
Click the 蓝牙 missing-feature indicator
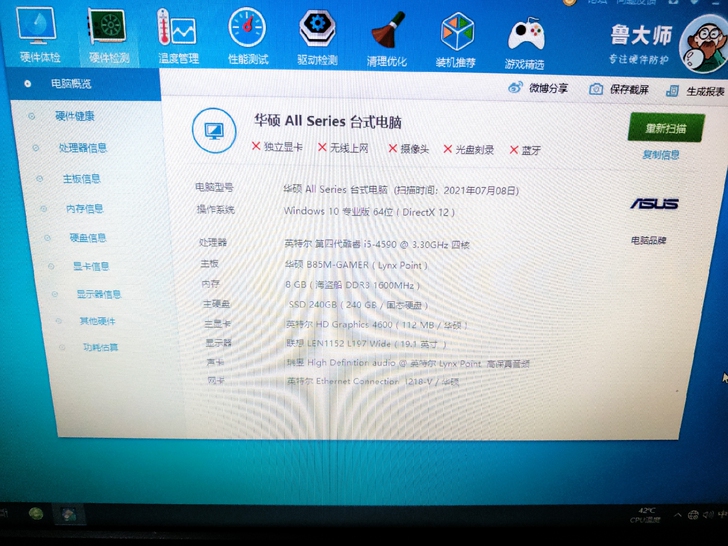525,150
